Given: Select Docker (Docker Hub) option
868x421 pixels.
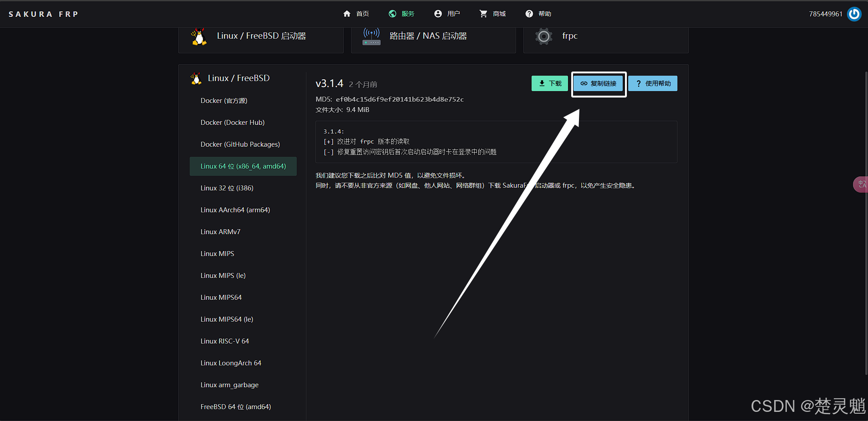Looking at the screenshot, I should point(243,123).
